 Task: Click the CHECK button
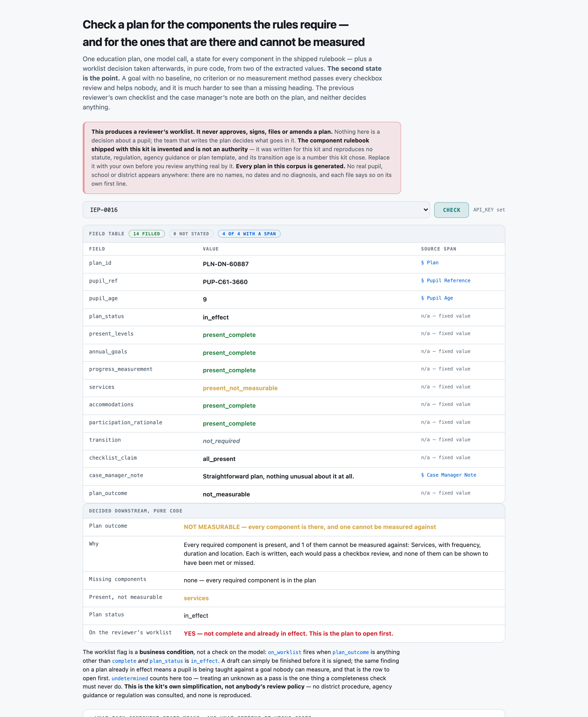click(x=452, y=210)
